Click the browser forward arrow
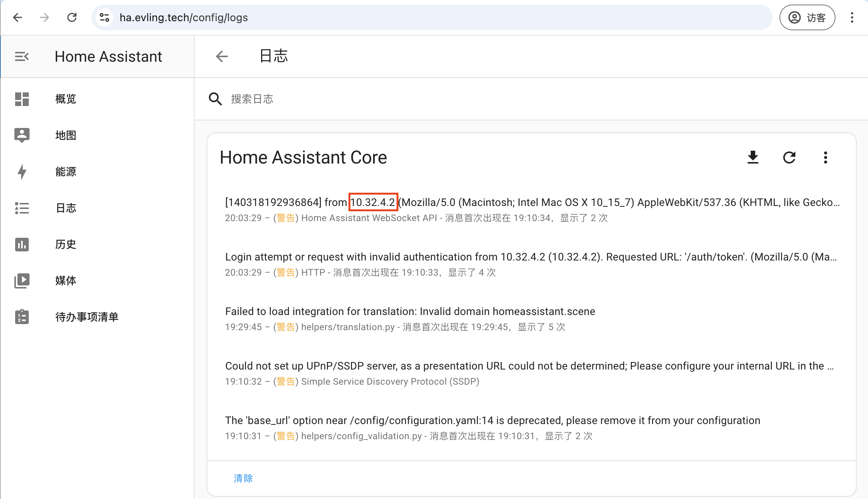Viewport: 868px width, 499px height. click(x=45, y=17)
